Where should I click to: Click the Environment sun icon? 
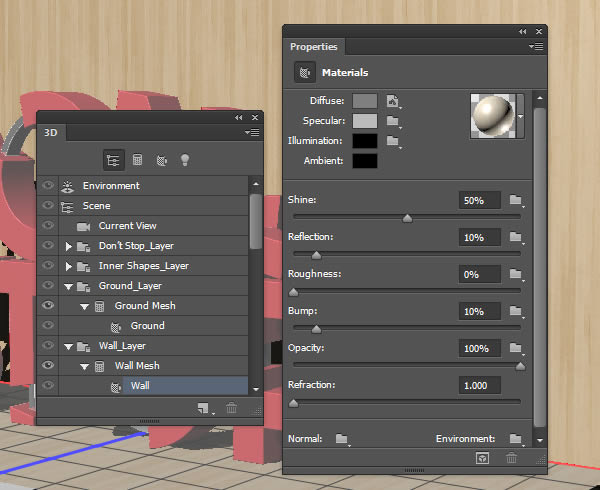tap(67, 186)
